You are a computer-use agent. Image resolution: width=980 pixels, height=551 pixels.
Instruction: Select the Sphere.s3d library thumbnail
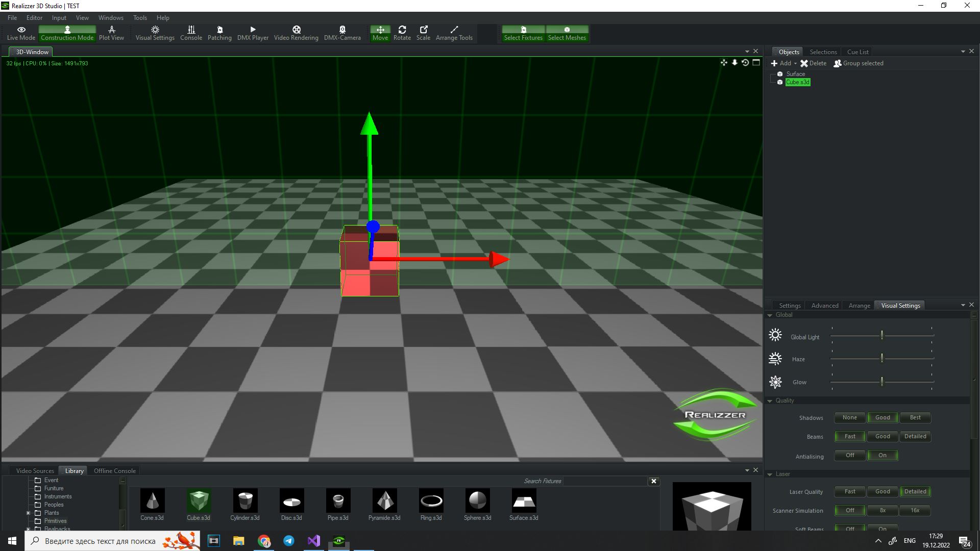477,501
